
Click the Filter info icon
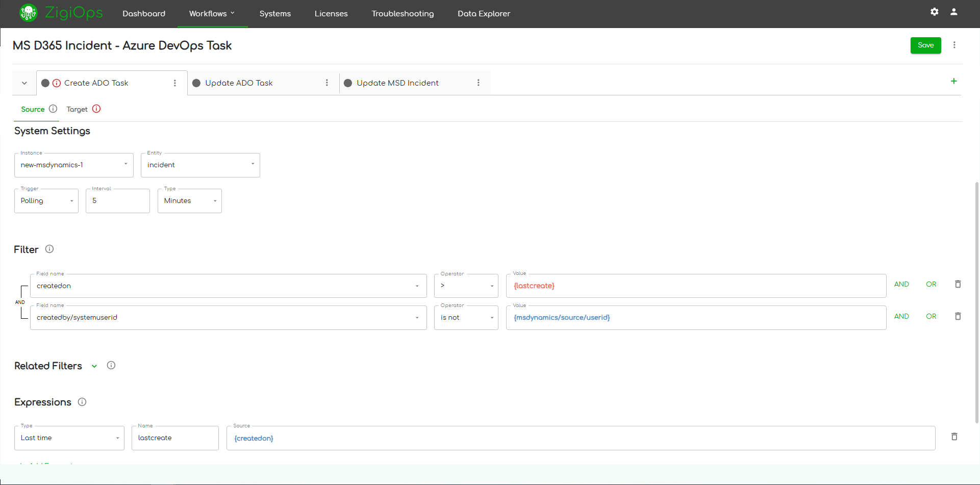49,249
